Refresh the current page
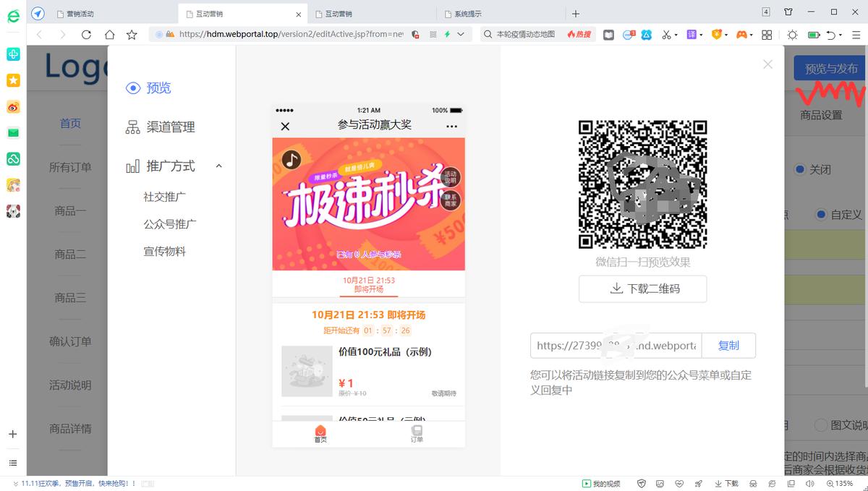 (86, 34)
